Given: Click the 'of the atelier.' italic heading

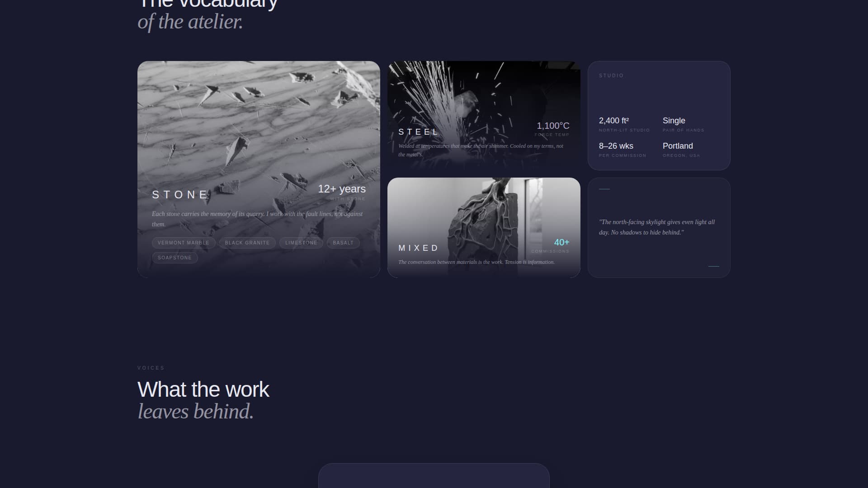Looking at the screenshot, I should tap(190, 22).
